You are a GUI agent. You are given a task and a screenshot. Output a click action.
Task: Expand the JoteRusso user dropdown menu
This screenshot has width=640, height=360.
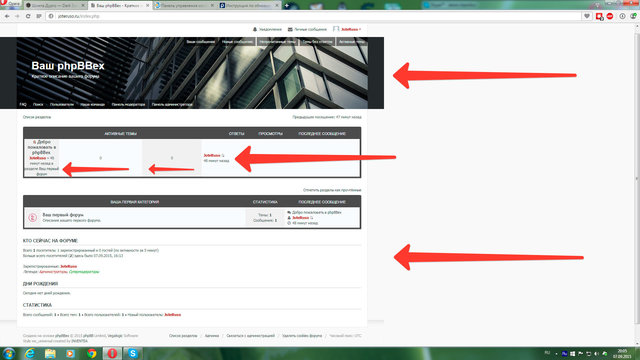click(351, 29)
